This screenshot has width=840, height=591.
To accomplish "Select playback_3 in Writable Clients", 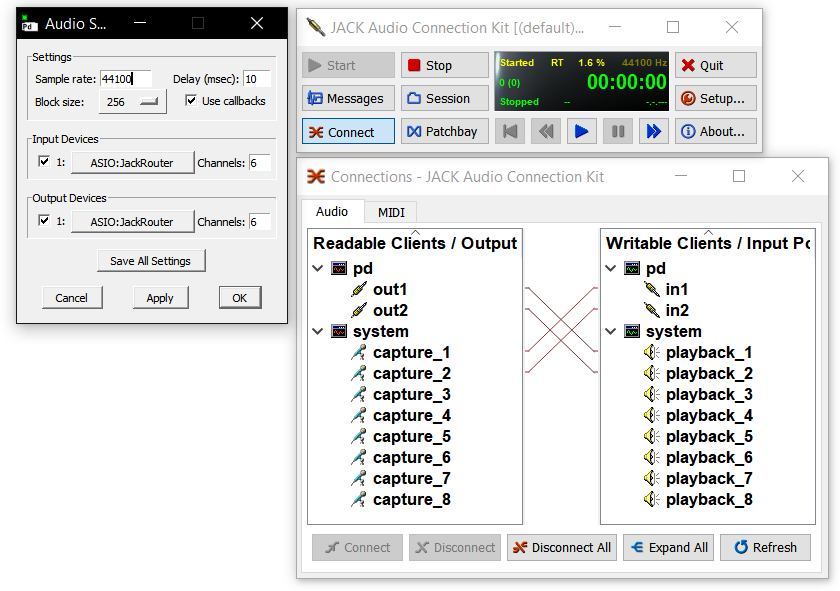I will 709,394.
